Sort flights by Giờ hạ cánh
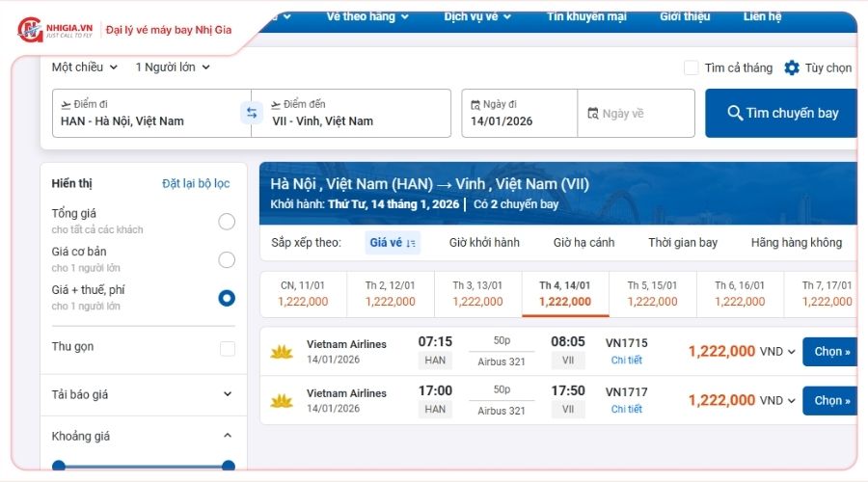The image size is (868, 482). 584,242
